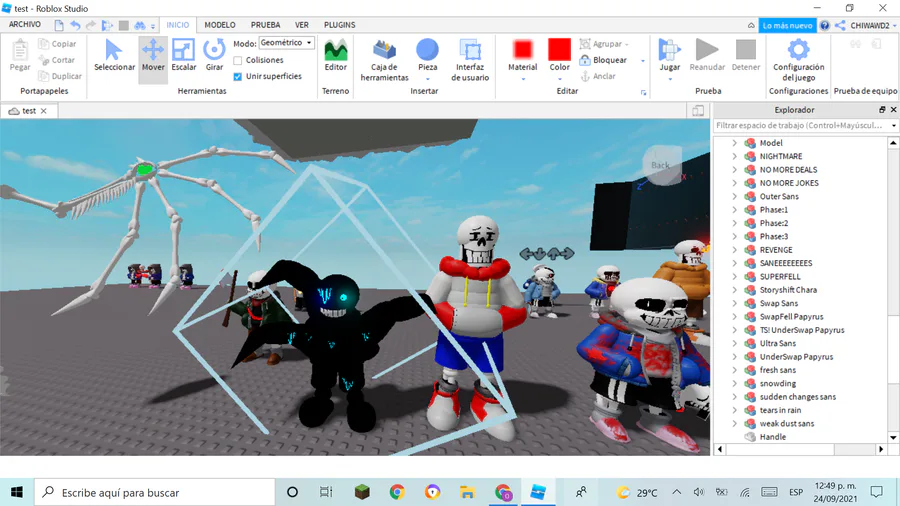Screen dimensions: 900x506
Task: Open the Minecraft block taskbar icon
Action: (362, 492)
